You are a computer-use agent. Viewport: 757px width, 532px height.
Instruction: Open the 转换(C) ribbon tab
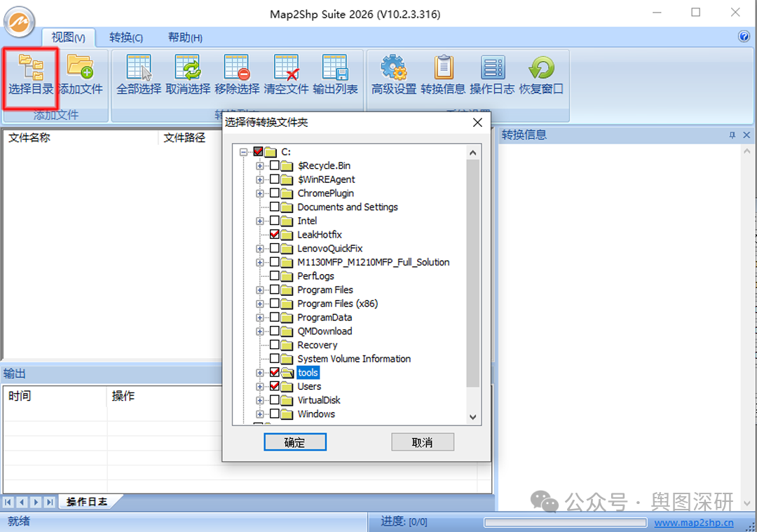(x=126, y=38)
